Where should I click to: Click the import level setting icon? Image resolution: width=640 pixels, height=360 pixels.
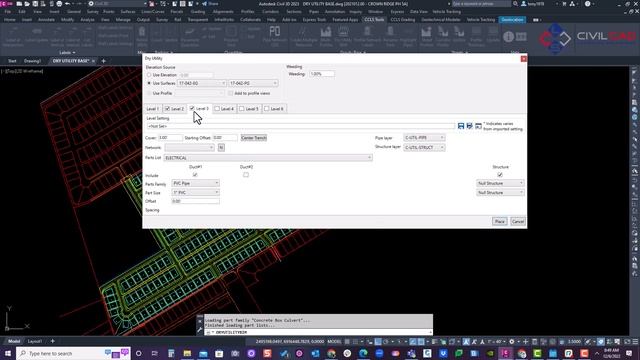click(478, 126)
